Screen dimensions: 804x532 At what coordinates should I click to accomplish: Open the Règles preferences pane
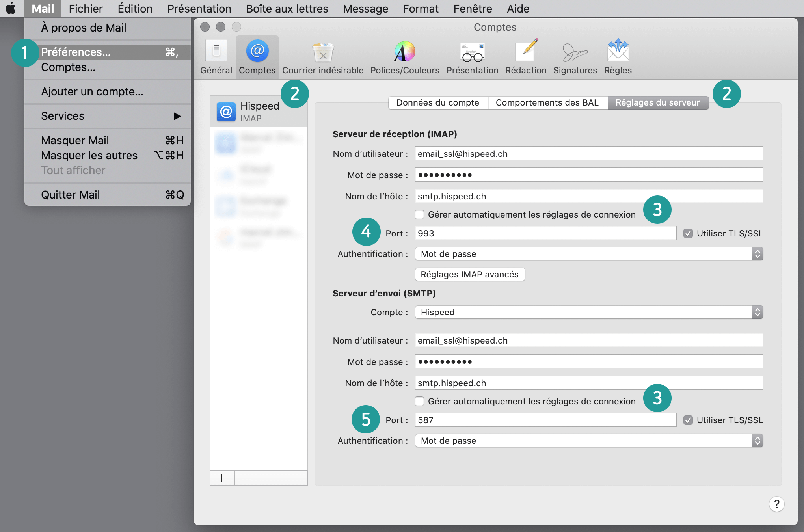point(618,57)
